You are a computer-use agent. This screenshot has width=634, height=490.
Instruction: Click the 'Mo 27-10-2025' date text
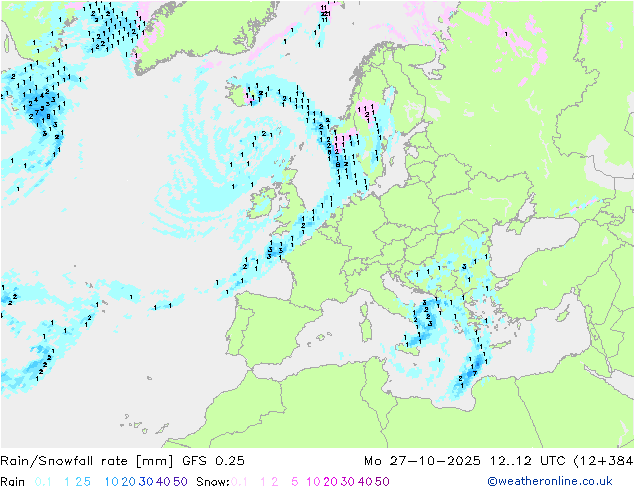point(422,461)
